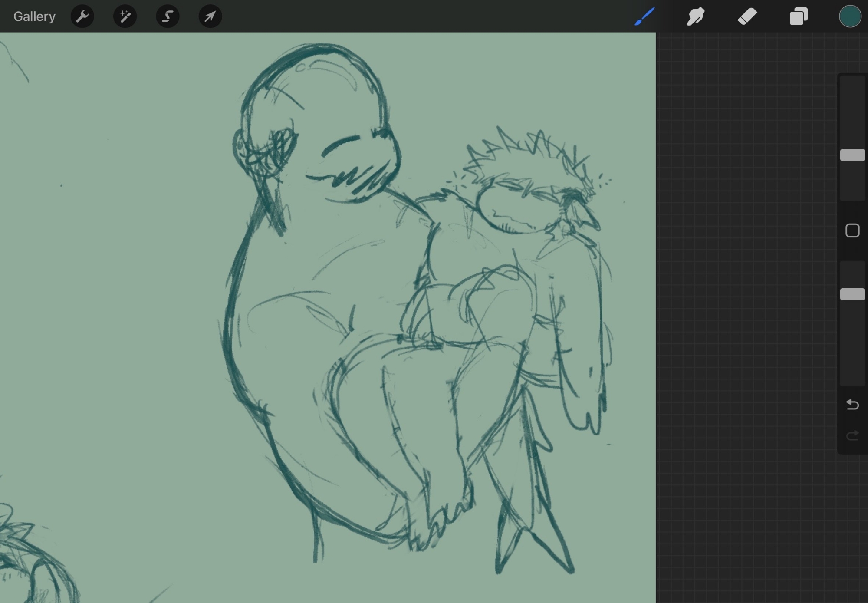Screen dimensions: 868x603
Task: Click the brush size slider handle
Action: point(852,155)
